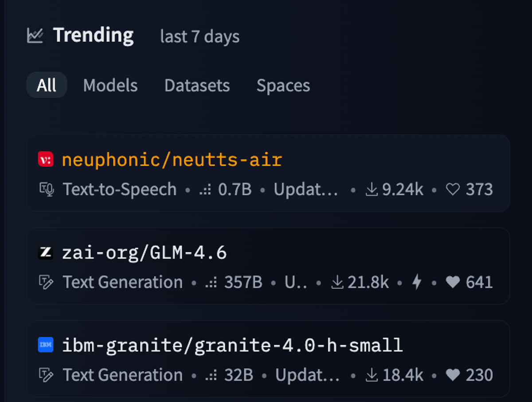
Task: Click the zai-org Z avatar icon
Action: [x=46, y=252]
